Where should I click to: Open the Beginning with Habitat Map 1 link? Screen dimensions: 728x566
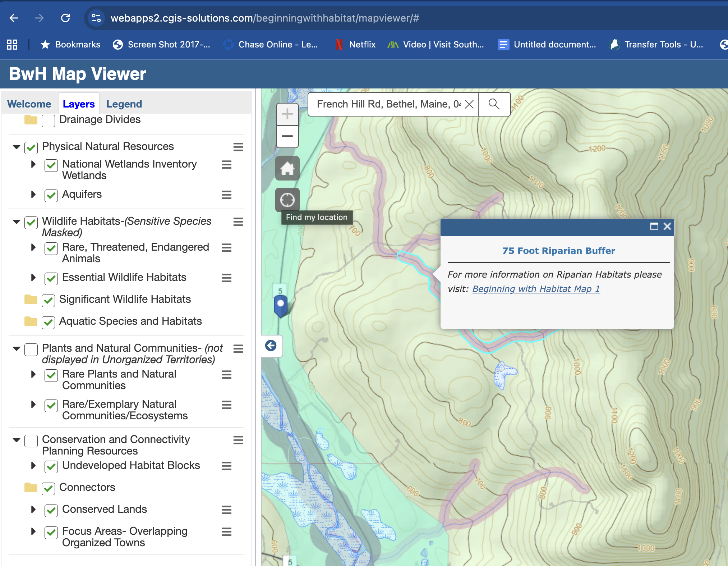point(536,289)
